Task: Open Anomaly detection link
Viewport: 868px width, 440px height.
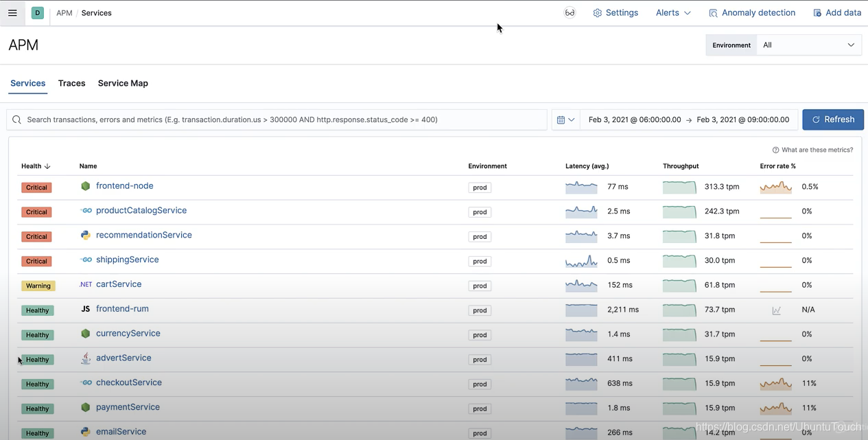Action: [x=751, y=13]
